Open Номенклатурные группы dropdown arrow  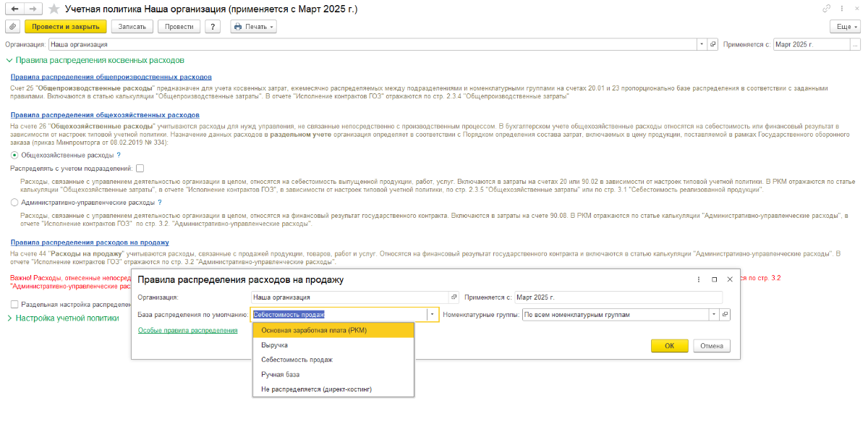click(x=713, y=315)
